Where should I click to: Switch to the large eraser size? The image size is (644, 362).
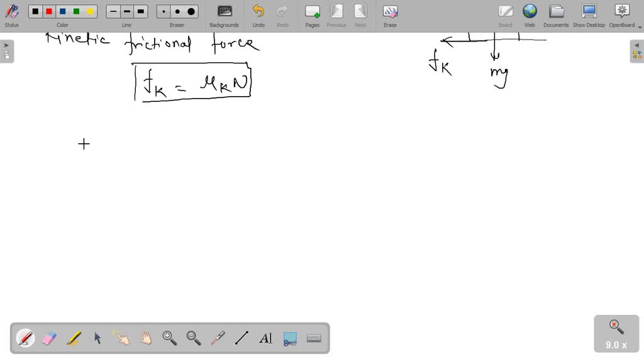191,11
